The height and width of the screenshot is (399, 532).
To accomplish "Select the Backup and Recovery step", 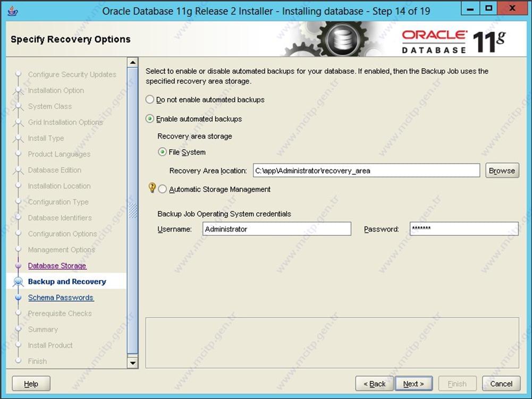I will (67, 282).
